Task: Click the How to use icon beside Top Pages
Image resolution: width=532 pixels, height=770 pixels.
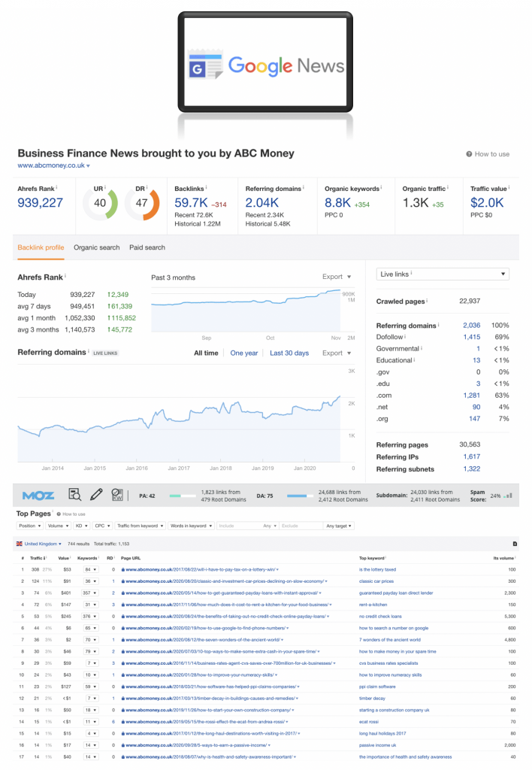Action: point(59,514)
